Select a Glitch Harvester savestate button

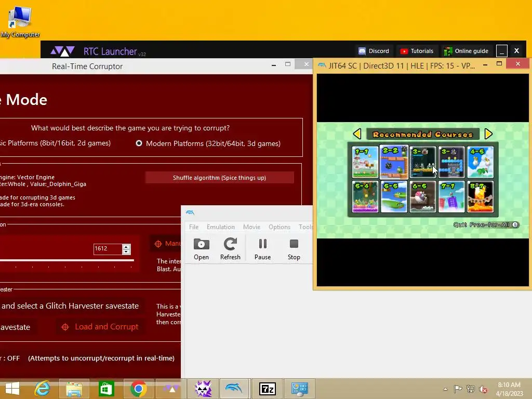(x=71, y=305)
